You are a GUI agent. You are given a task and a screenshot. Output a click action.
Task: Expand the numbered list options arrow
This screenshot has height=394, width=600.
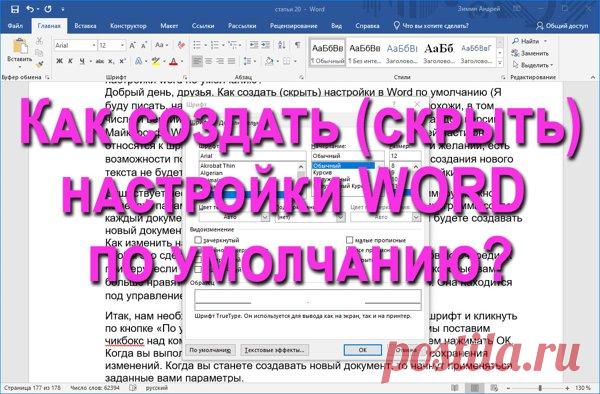point(223,46)
